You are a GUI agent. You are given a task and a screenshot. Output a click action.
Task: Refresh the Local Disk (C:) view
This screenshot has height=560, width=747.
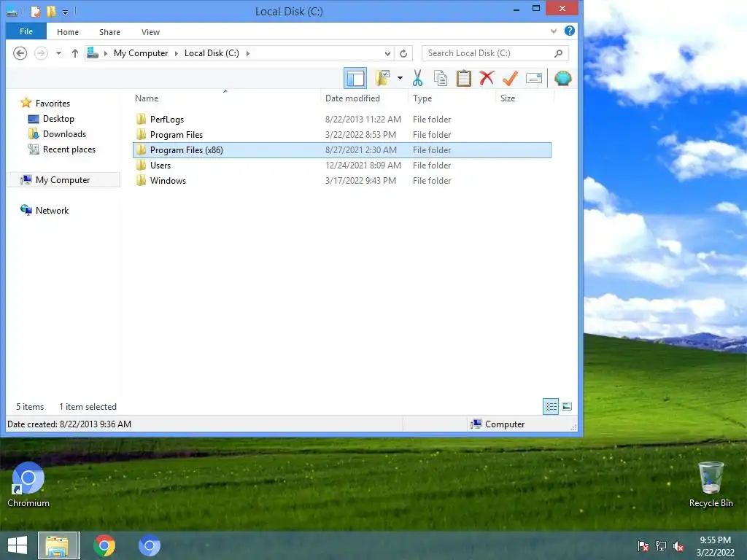[403, 53]
